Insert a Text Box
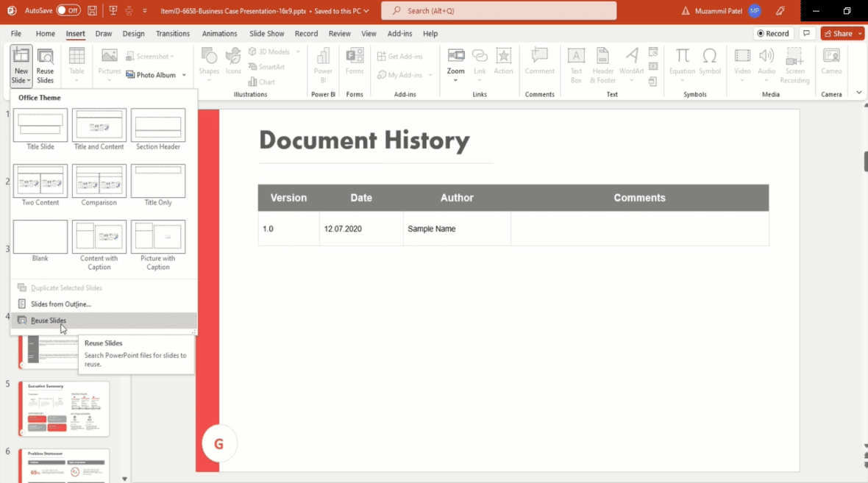The image size is (868, 483). [x=576, y=65]
